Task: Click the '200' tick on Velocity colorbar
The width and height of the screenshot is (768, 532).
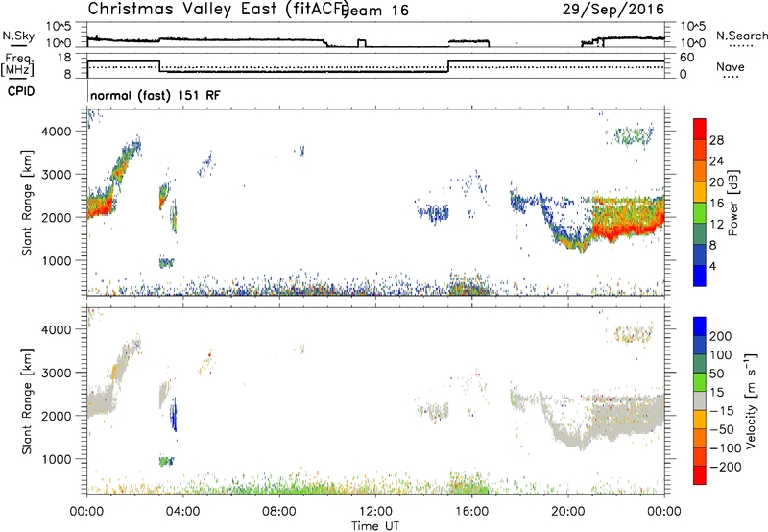Action: point(721,336)
